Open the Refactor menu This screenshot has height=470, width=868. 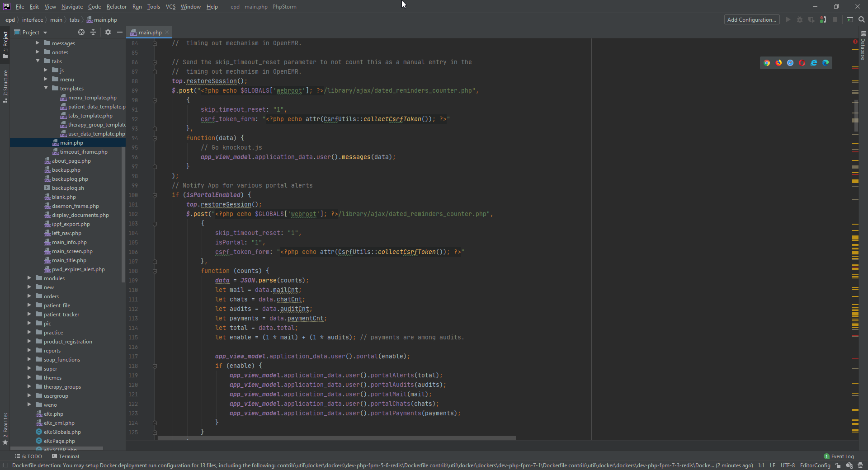tap(116, 7)
